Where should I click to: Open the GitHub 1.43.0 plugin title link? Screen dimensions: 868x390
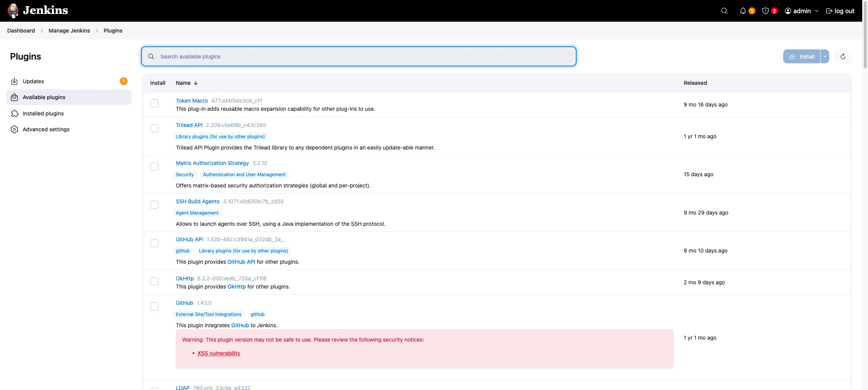pos(184,303)
